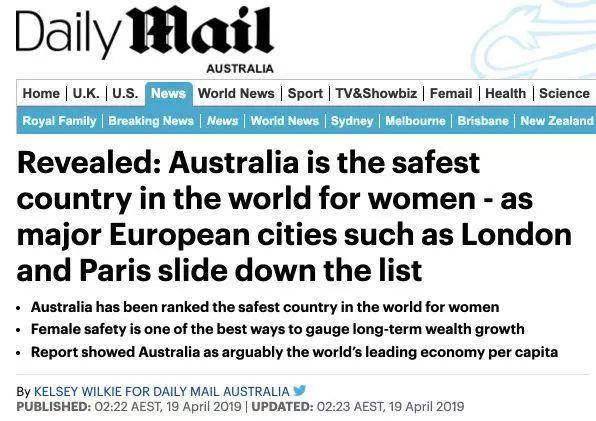Open the Brisbane news link
Image resolution: width=596 pixels, height=421 pixels.
tap(483, 121)
